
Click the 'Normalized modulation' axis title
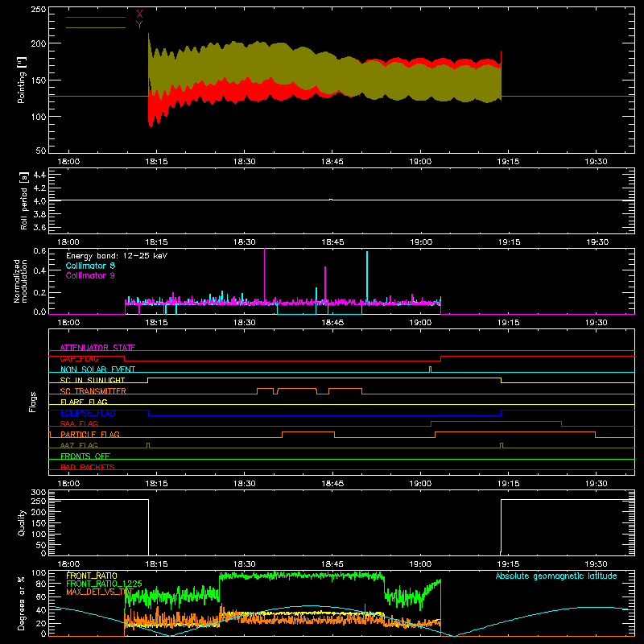pos(20,281)
